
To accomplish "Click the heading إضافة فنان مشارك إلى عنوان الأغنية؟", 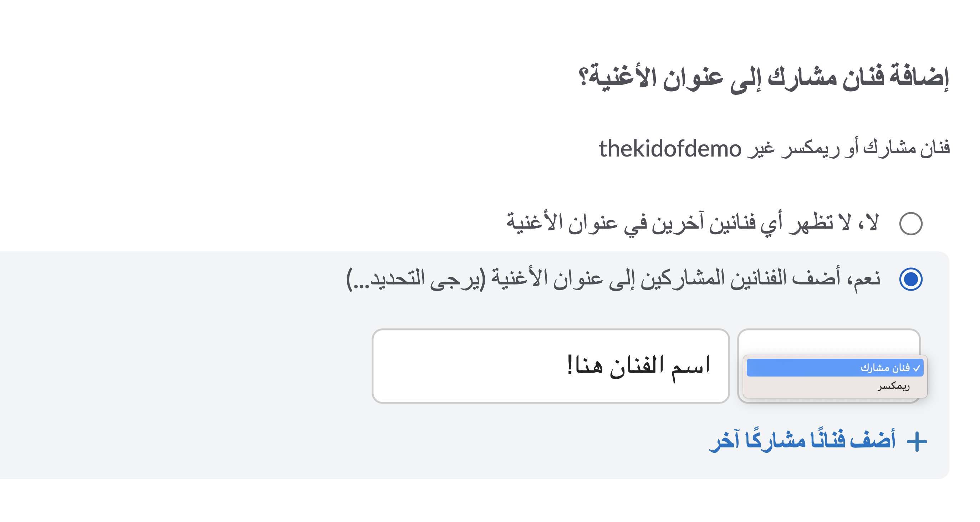I will click(764, 77).
